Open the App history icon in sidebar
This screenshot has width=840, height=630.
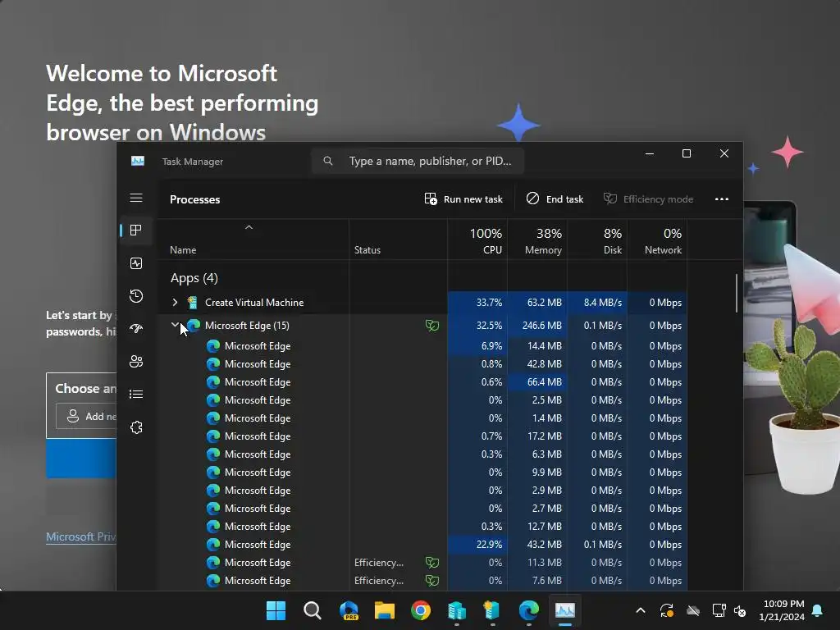(x=136, y=295)
